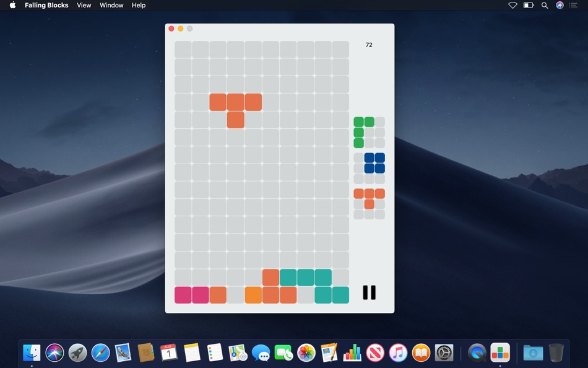Open Launchpad from the Dock
The height and width of the screenshot is (368, 588).
pyautogui.click(x=77, y=353)
